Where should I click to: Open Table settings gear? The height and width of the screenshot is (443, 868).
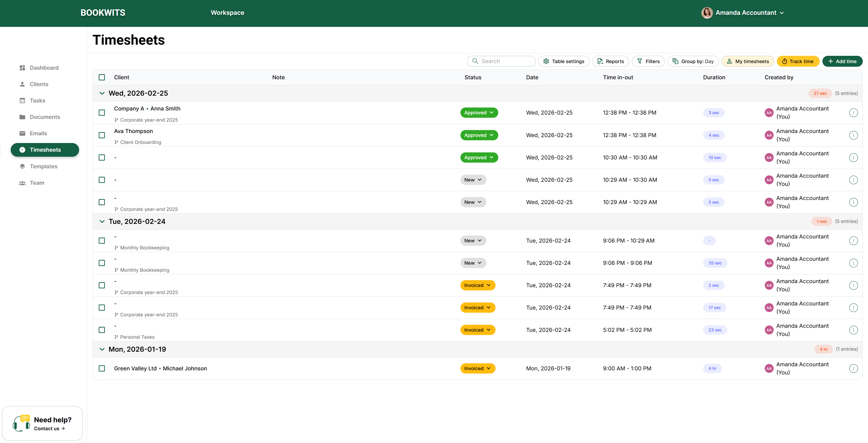tap(546, 61)
